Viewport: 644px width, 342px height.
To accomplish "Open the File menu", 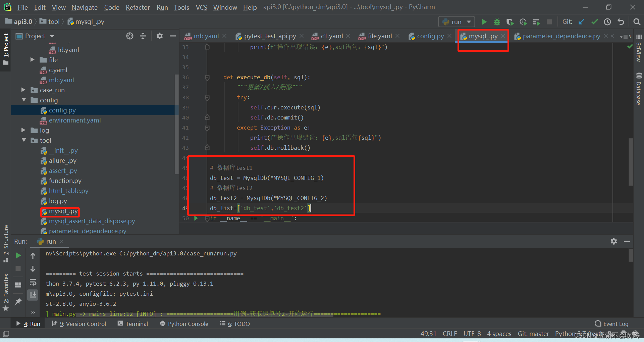I will pos(22,7).
